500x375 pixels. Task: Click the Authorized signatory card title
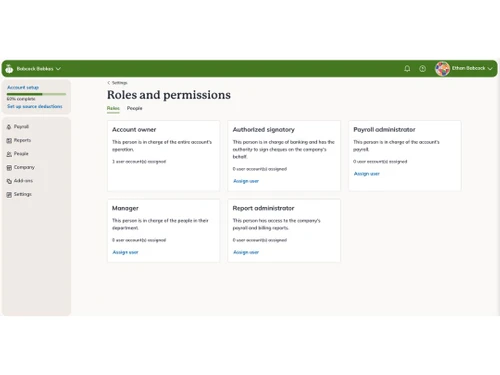(264, 130)
